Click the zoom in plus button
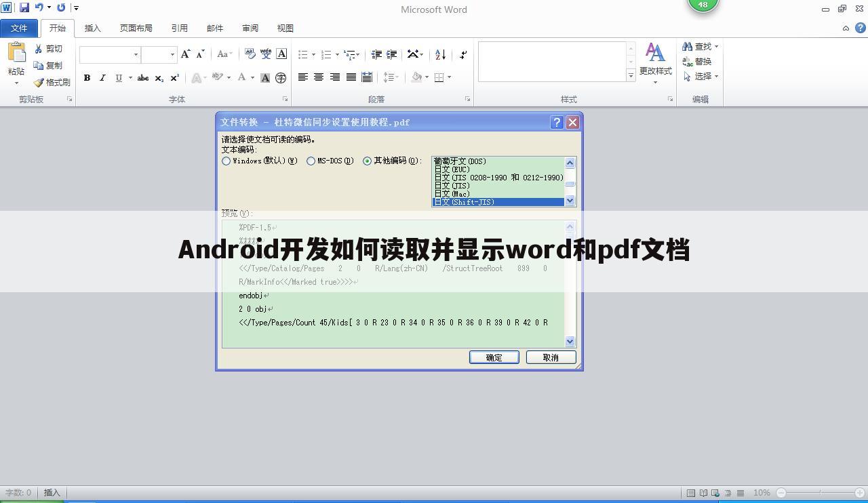The width and height of the screenshot is (868, 503). click(860, 493)
